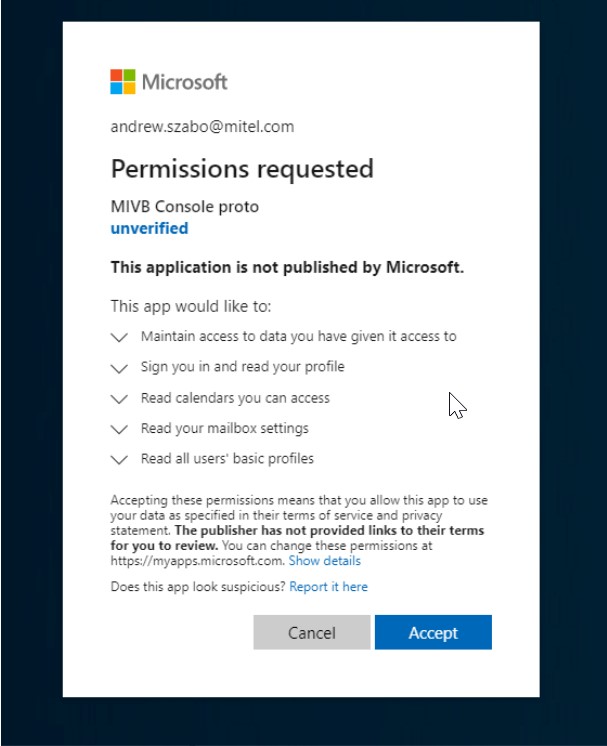607x746 pixels.
Task: Expand chevron beside Sign you in permission
Action: tap(119, 368)
